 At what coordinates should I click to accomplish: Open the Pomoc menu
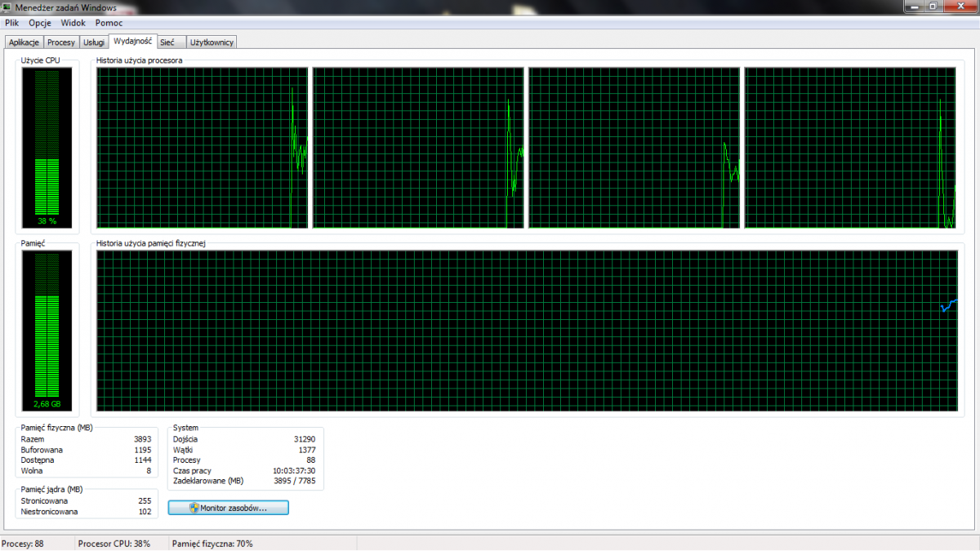click(x=109, y=23)
